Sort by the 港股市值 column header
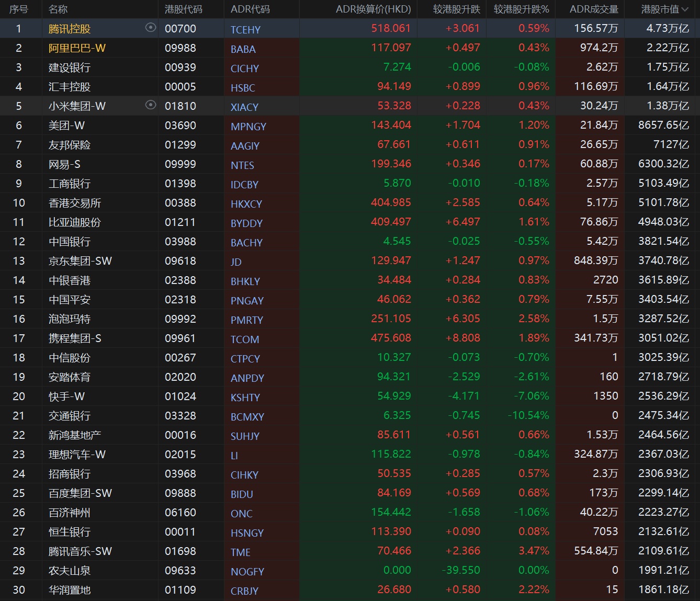This screenshot has width=700, height=601. [x=665, y=9]
